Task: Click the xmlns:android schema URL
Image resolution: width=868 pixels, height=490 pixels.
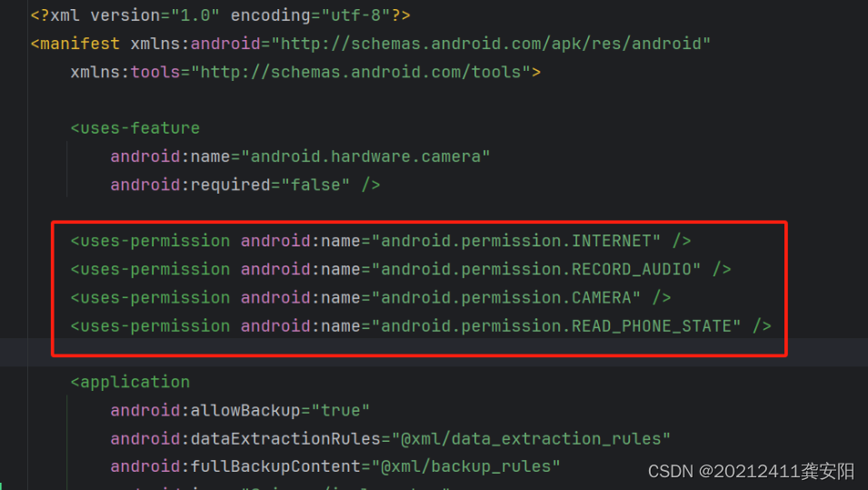Action: (x=491, y=44)
